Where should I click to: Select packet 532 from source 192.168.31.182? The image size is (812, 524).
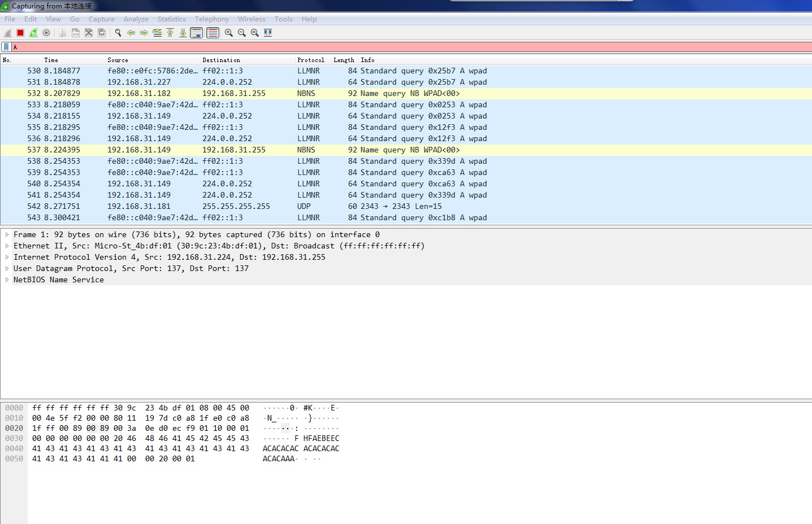coord(406,93)
